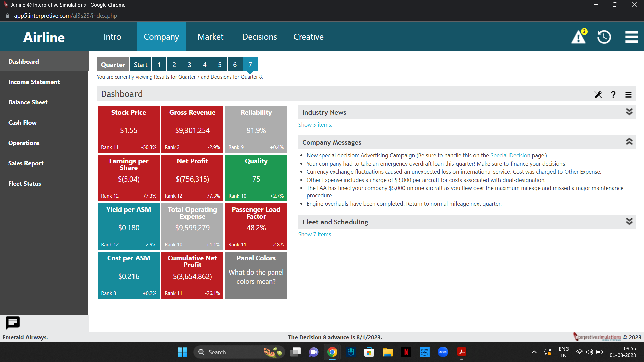Collapse the Company Messages section

coord(629,142)
